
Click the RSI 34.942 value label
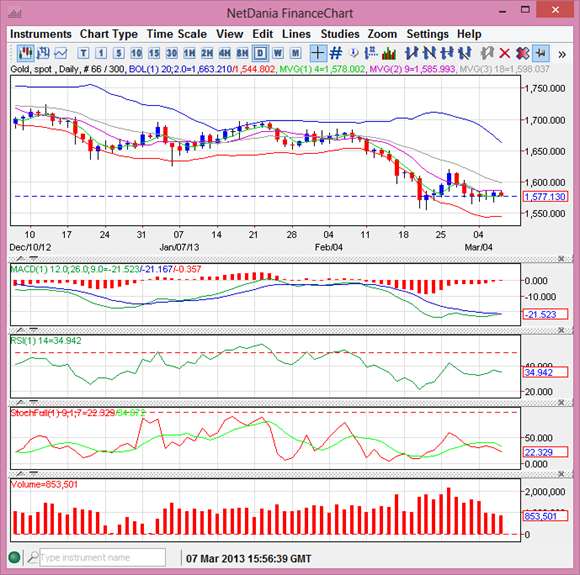point(545,372)
